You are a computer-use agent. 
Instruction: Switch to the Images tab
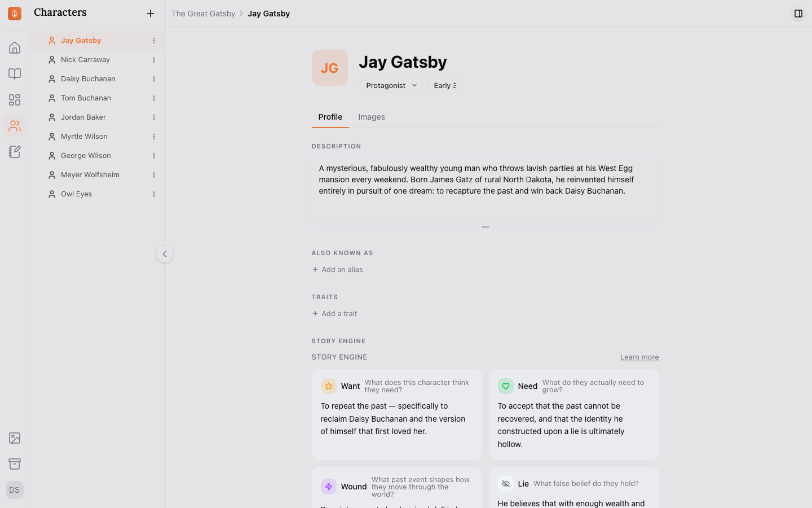[x=372, y=117]
